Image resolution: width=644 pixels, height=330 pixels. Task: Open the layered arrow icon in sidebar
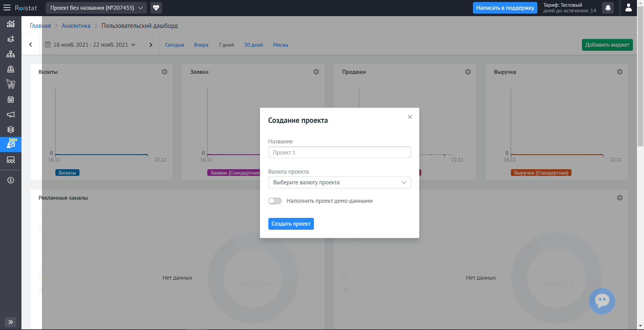[11, 39]
